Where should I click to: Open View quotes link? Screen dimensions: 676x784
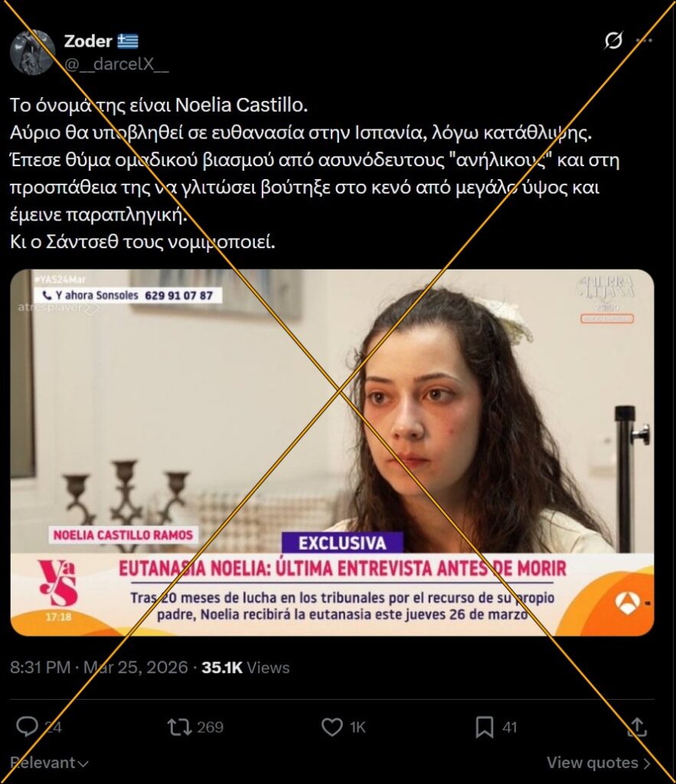(x=599, y=763)
